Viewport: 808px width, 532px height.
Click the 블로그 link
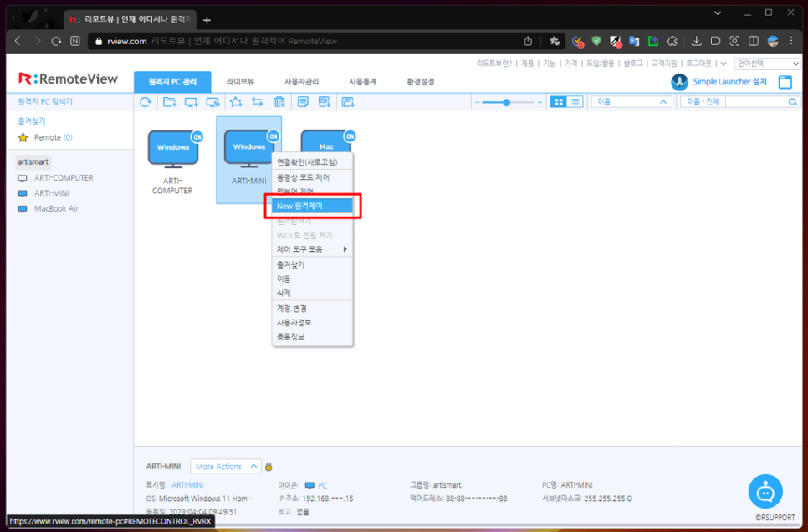point(633,64)
